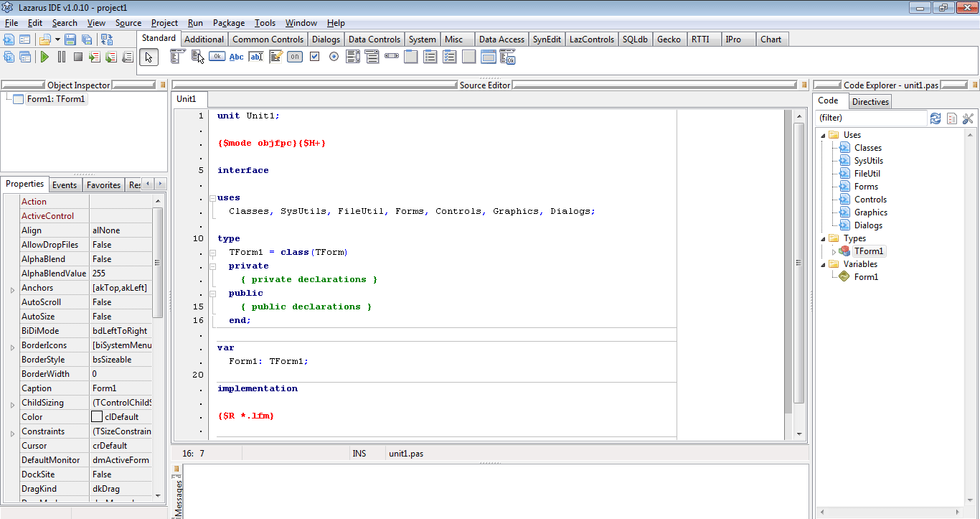980x519 pixels.
Task: Open the File menu
Action: [11, 23]
